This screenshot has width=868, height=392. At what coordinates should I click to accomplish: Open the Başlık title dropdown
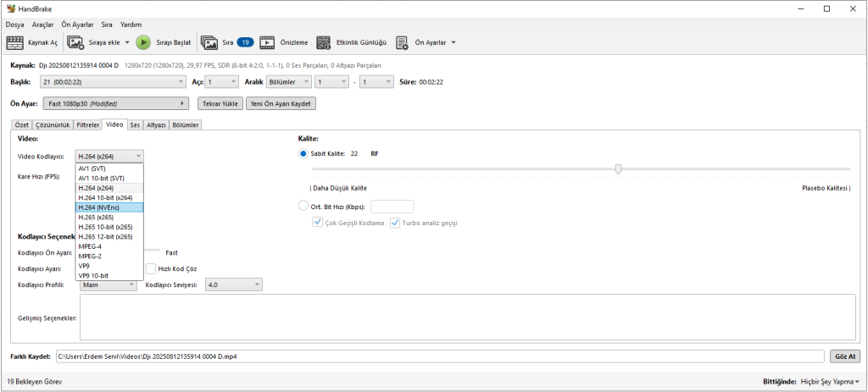[x=113, y=82]
